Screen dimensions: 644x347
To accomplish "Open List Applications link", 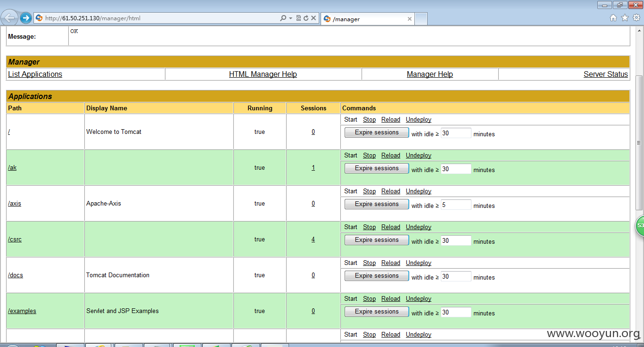I will [35, 74].
